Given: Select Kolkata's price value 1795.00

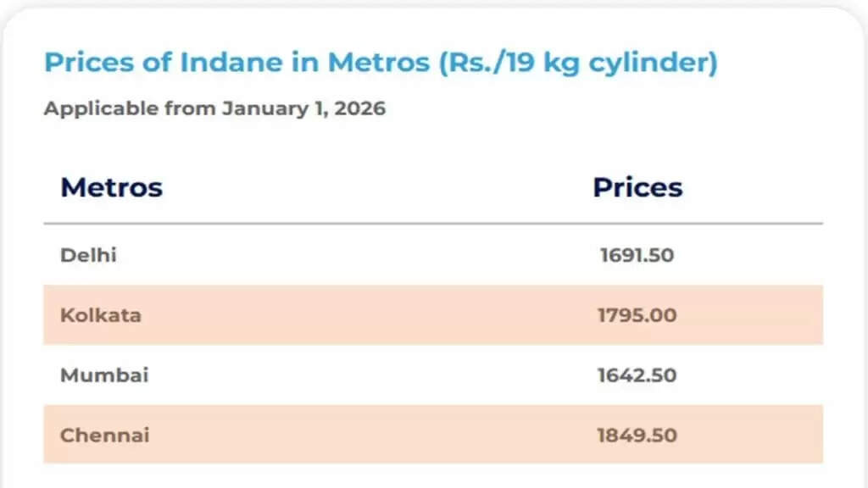Looking at the screenshot, I should (637, 315).
